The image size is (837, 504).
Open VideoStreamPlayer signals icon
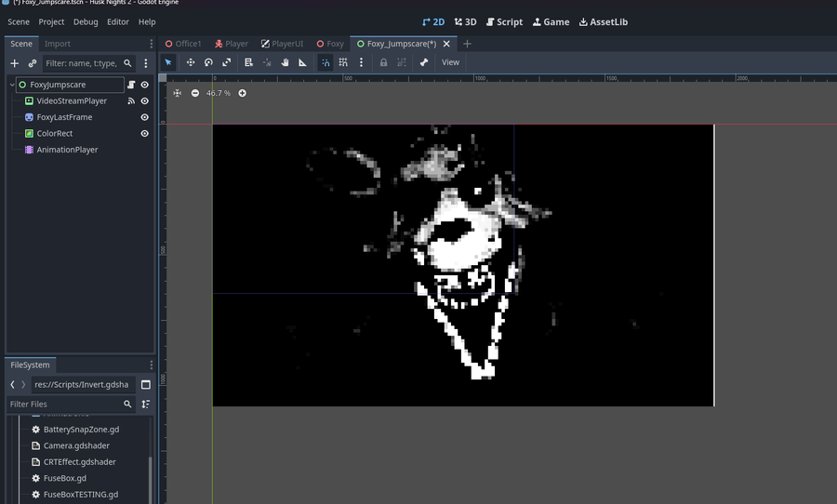coord(131,101)
